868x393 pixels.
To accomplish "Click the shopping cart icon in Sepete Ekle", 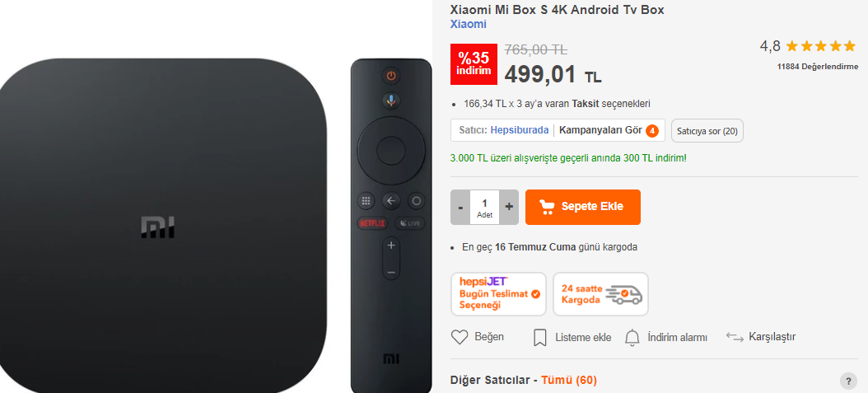I will pyautogui.click(x=547, y=207).
